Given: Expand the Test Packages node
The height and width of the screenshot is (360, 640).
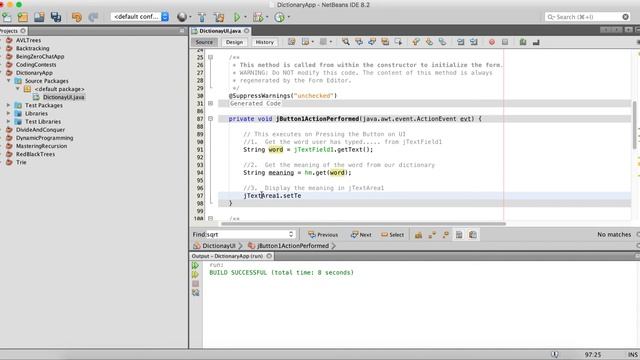Looking at the screenshot, I should point(9,105).
